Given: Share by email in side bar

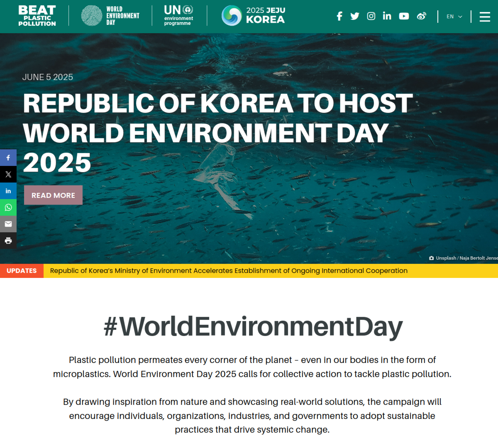Looking at the screenshot, I should [x=8, y=224].
